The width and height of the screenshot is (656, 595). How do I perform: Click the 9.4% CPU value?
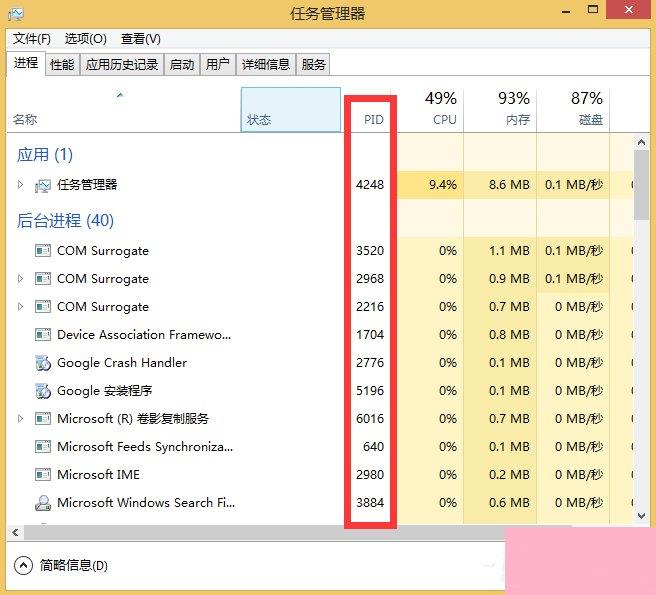point(443,185)
